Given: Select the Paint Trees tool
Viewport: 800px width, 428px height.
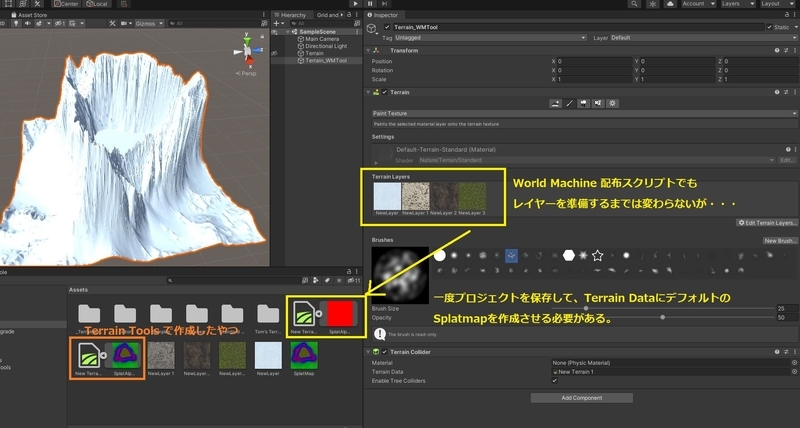Looking at the screenshot, I should pos(583,104).
